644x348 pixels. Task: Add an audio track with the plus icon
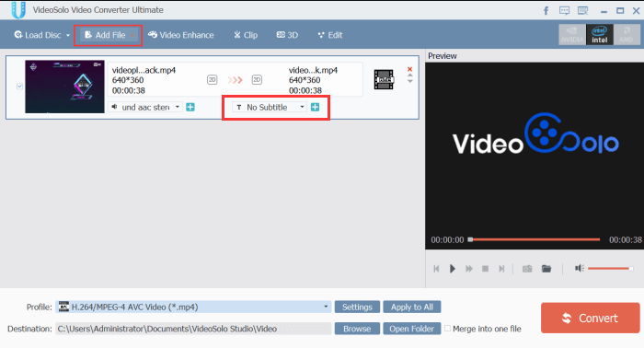tap(190, 107)
